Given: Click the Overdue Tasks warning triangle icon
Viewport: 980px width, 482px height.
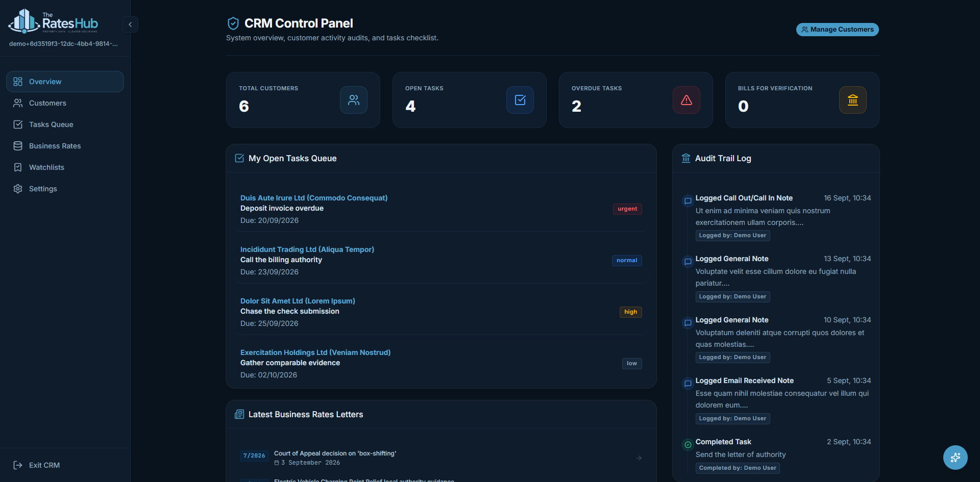Looking at the screenshot, I should (x=687, y=100).
